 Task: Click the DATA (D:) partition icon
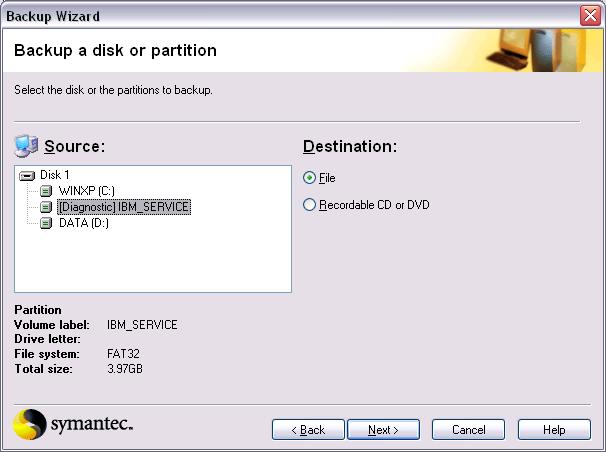click(x=46, y=223)
